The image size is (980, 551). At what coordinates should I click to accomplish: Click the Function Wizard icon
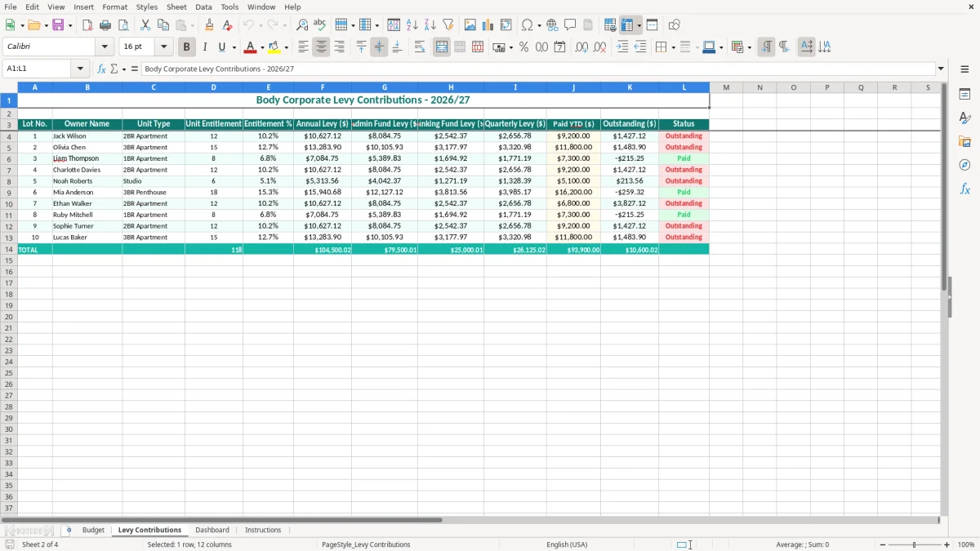click(x=102, y=69)
